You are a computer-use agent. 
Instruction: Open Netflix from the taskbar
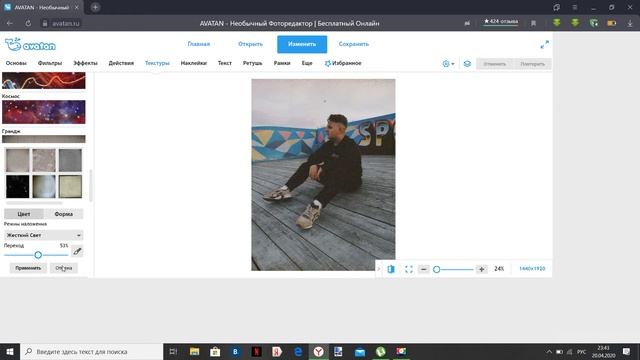[256, 351]
